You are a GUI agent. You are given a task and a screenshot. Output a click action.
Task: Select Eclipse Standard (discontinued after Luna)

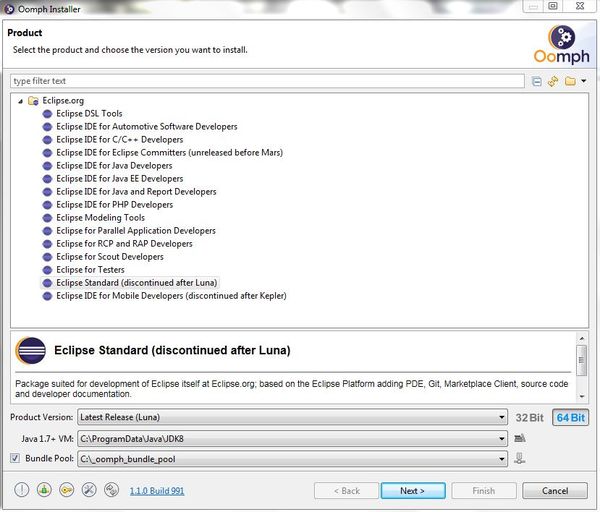pos(137,283)
